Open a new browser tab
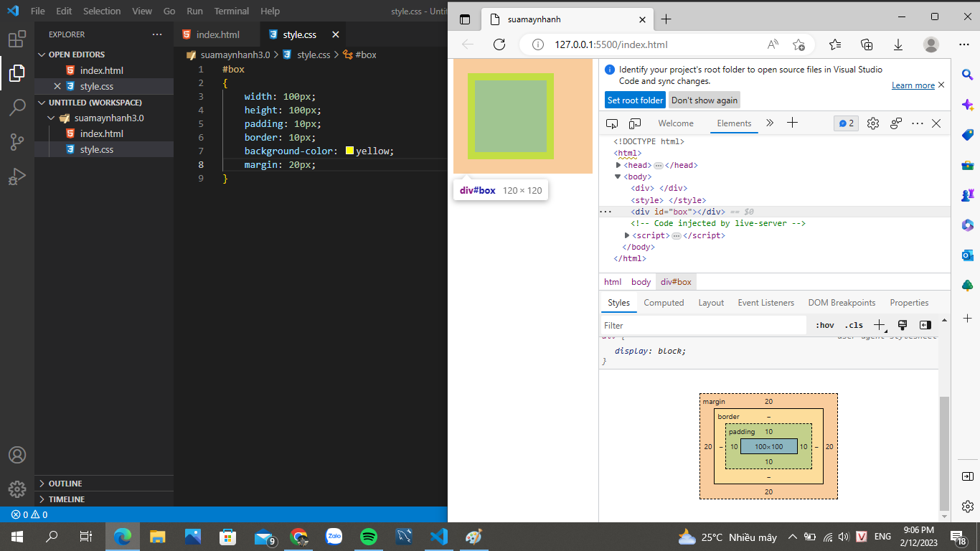Viewport: 980px width, 551px height. point(666,19)
